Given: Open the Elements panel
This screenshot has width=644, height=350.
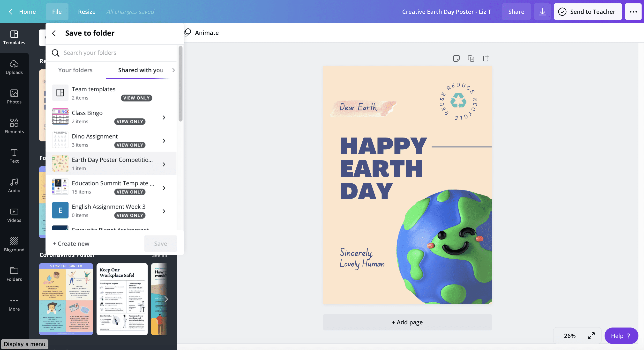Looking at the screenshot, I should 14,127.
